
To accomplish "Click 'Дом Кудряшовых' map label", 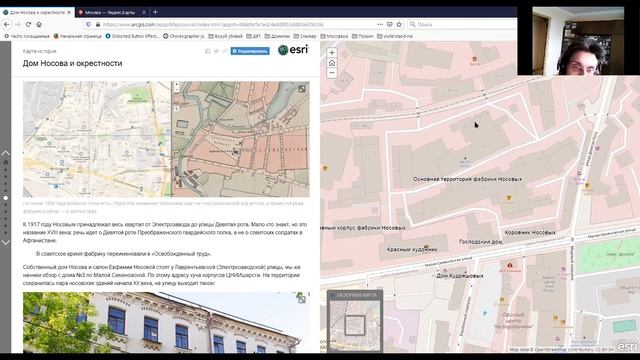I will tap(460, 276).
